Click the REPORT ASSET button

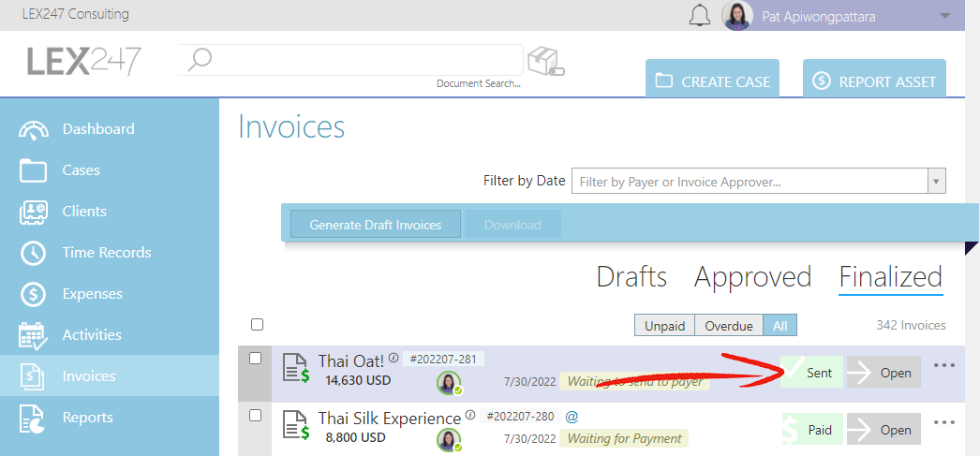coord(874,79)
